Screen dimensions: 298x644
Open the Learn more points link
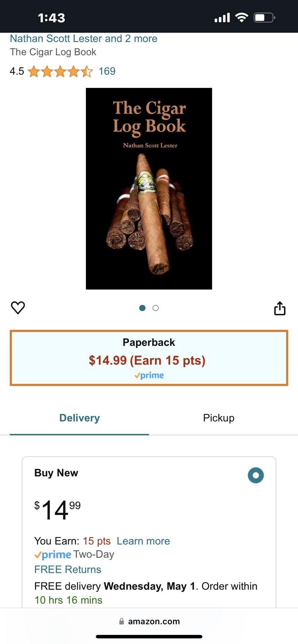[x=143, y=541]
